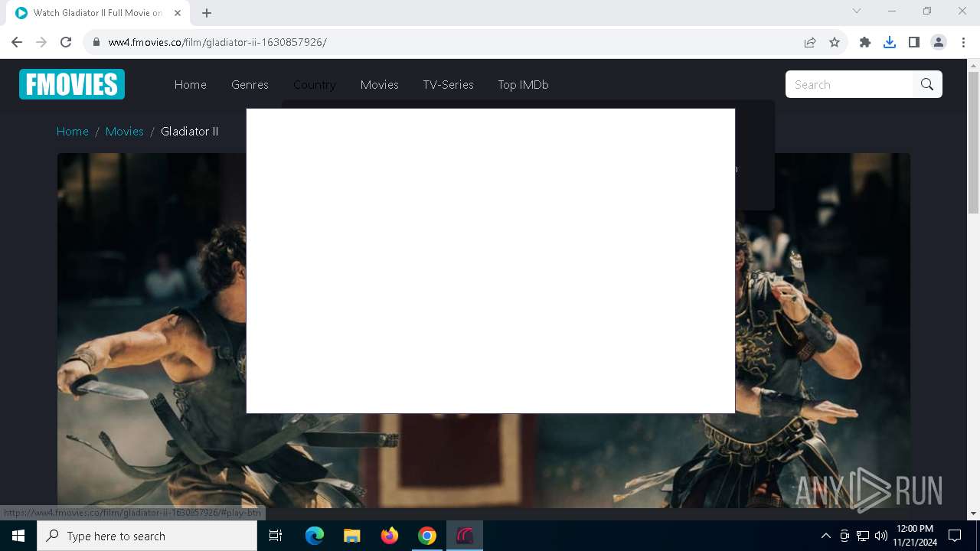Open the pink app on the taskbar
Image resolution: width=980 pixels, height=551 pixels.
[x=465, y=536]
